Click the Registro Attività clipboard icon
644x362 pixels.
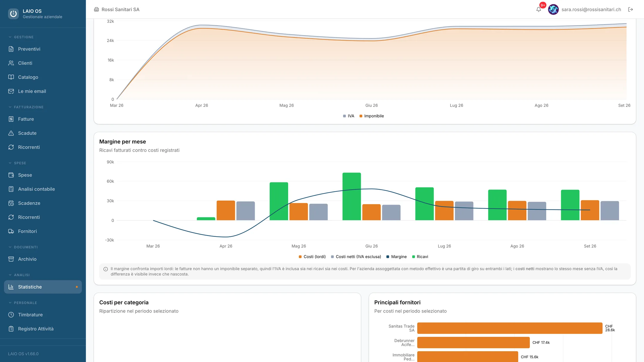coord(11,329)
